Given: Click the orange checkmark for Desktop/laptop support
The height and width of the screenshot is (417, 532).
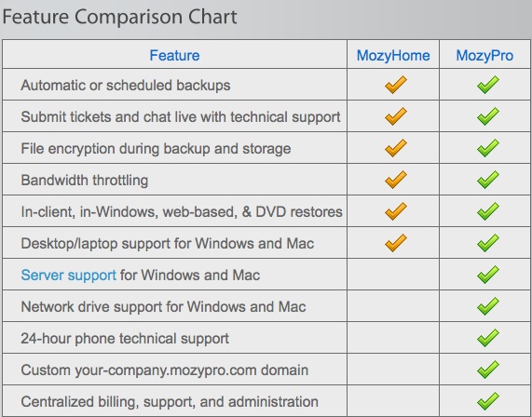Looking at the screenshot, I should coord(396,243).
